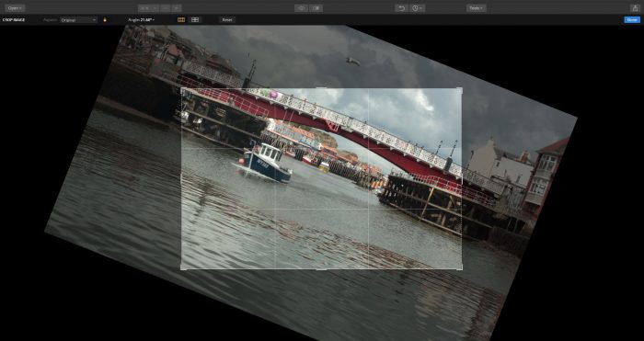644x341 pixels.
Task: Select the rule-of-thirds grid overlay icon
Action: pyautogui.click(x=181, y=19)
